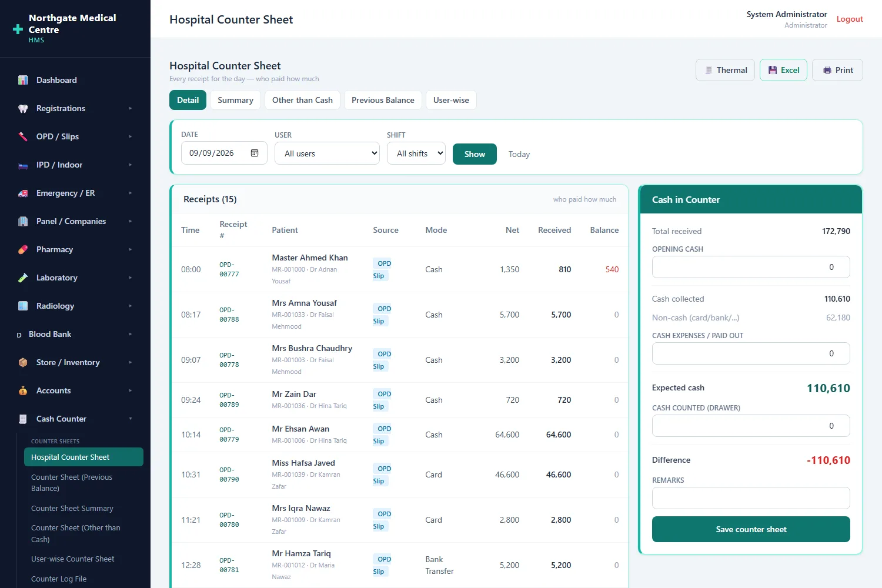
Task: Focus the Cash Counted (Drawer) input
Action: tap(751, 426)
